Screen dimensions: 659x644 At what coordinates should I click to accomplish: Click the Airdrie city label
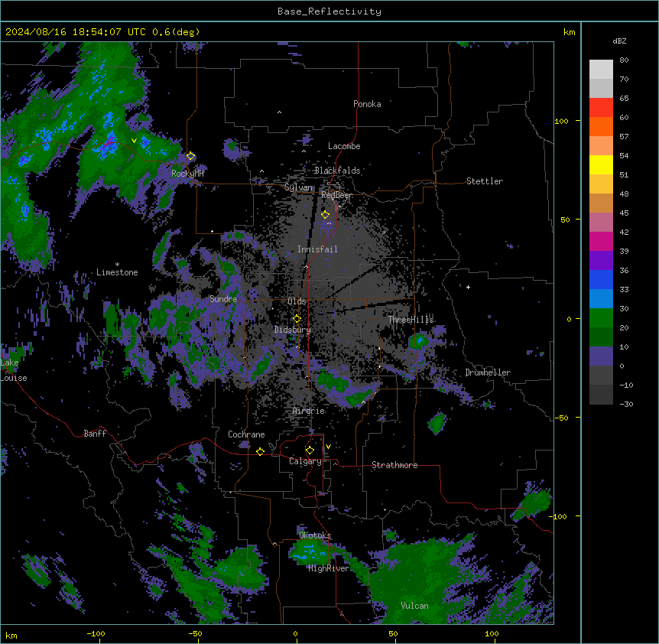(x=309, y=411)
